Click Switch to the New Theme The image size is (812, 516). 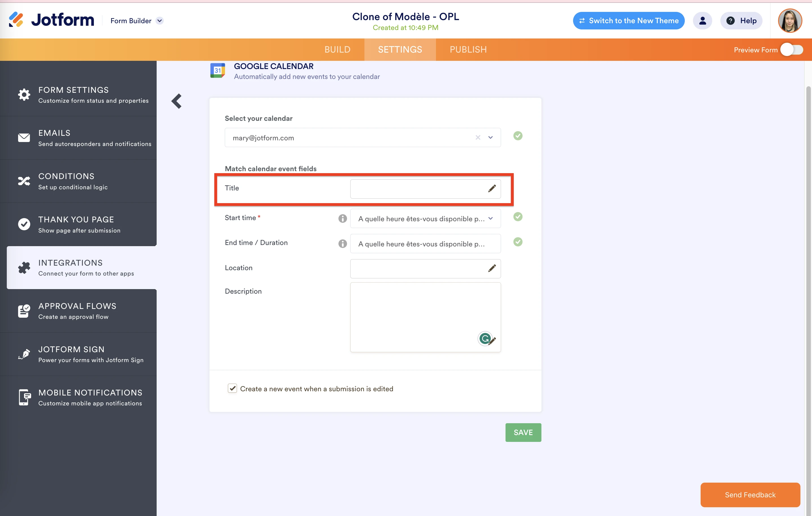tap(628, 20)
